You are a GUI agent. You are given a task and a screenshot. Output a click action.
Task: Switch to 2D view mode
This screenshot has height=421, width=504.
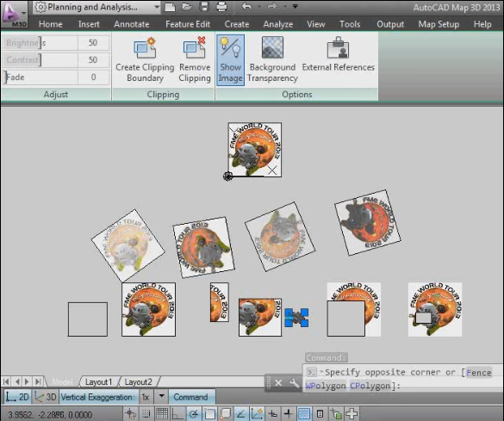18,397
